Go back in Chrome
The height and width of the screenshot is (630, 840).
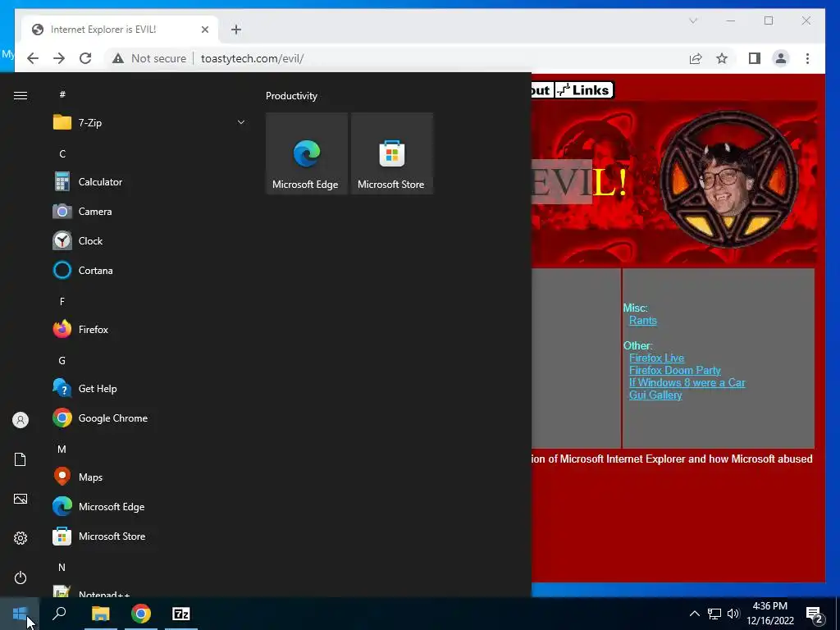point(33,58)
